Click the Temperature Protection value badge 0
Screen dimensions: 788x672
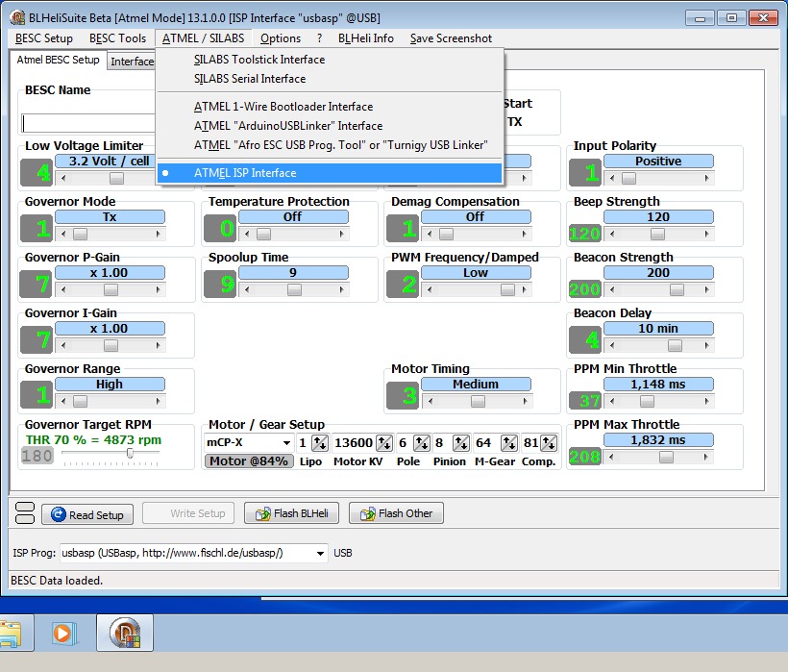click(220, 228)
